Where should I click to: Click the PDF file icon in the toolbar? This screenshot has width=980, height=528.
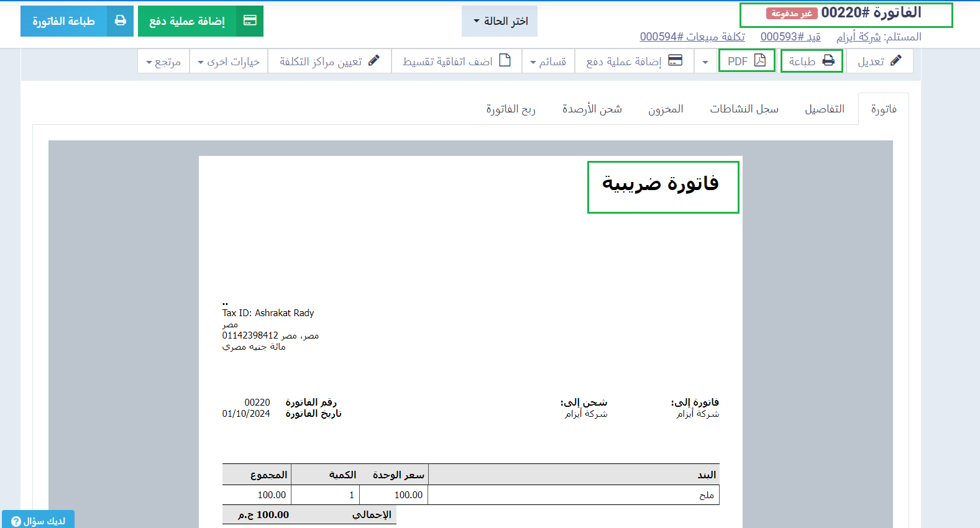pos(760,61)
